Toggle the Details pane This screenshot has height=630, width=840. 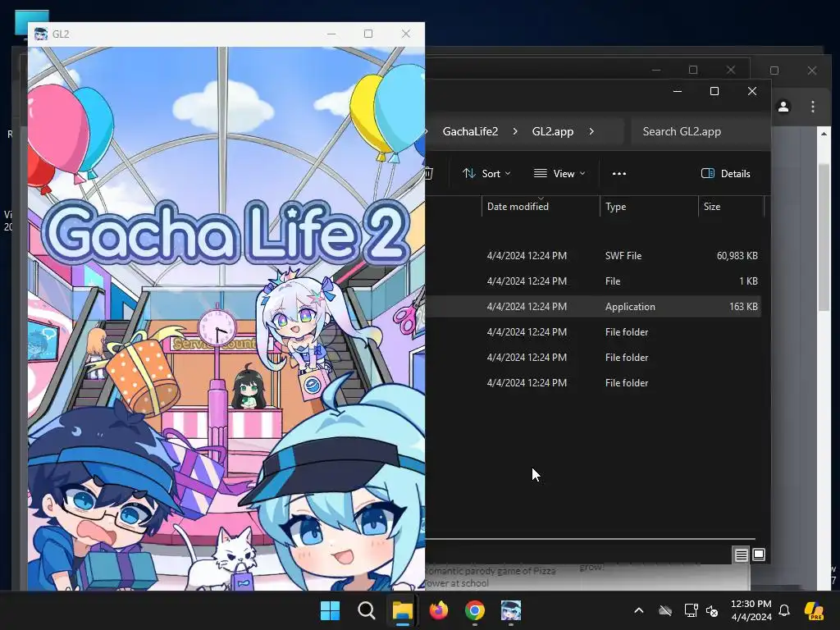pos(726,174)
